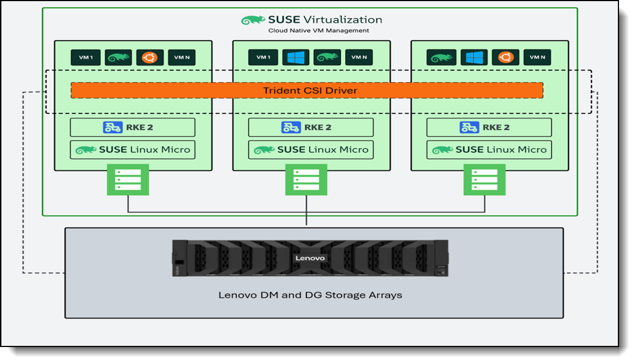Screen dimensions: 636x364
Task: Click the Windows icon in the right node
Action: [474, 57]
